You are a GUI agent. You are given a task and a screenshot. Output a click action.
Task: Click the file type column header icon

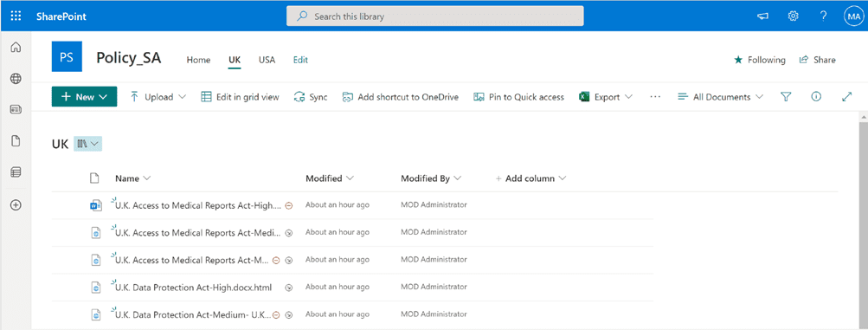click(x=94, y=178)
